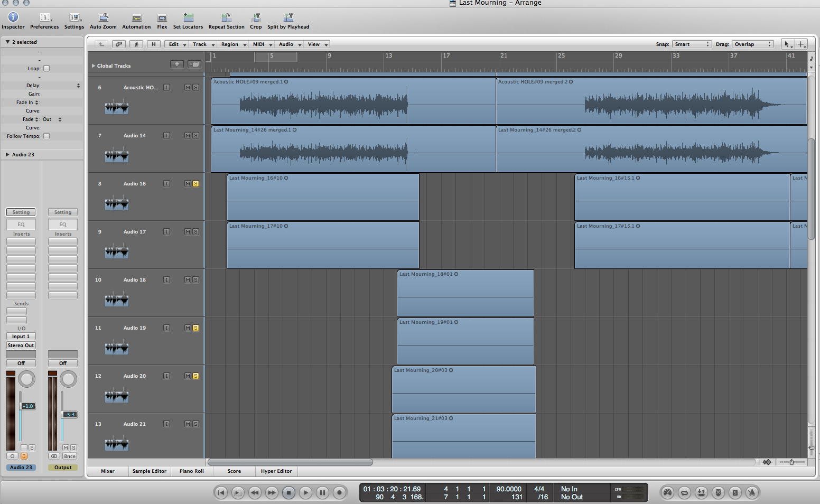Open the Drag mode dropdown showing Overlap
This screenshot has width=820, height=504.
tap(752, 44)
